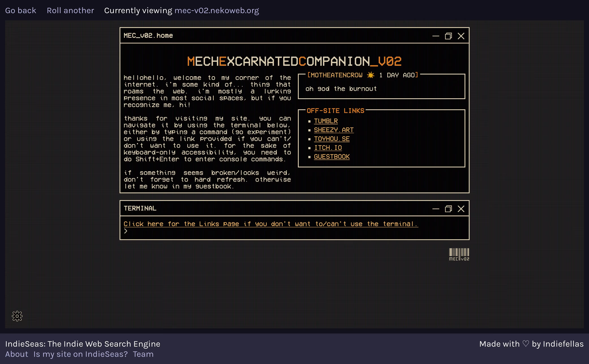Visit mec-v02.nekoweb.org from the top bar
The image size is (589, 364).
coord(216,10)
